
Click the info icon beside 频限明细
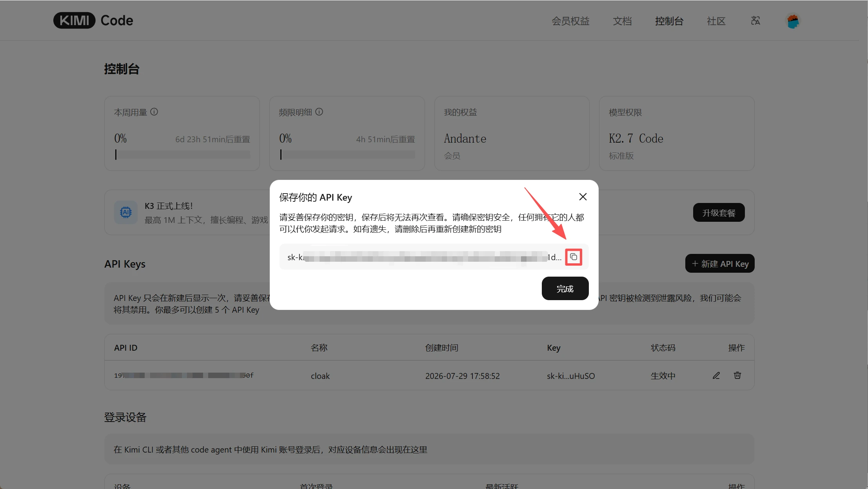(319, 112)
